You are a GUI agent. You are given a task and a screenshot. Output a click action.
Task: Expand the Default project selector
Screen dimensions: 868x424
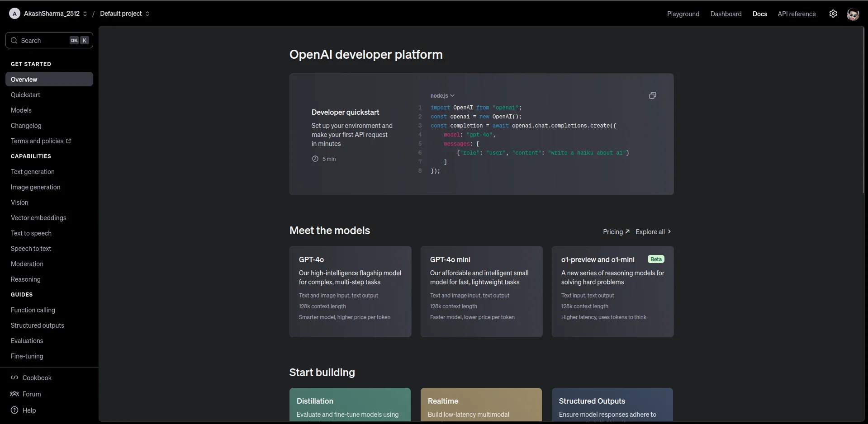point(124,14)
